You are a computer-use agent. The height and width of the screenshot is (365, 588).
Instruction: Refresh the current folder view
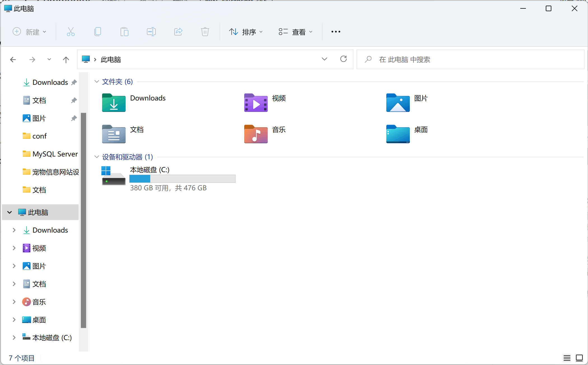coord(344,59)
